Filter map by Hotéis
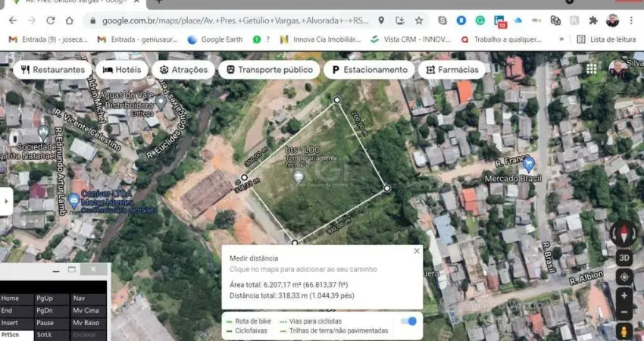Viewport: 644px width, 341px height. coord(122,70)
